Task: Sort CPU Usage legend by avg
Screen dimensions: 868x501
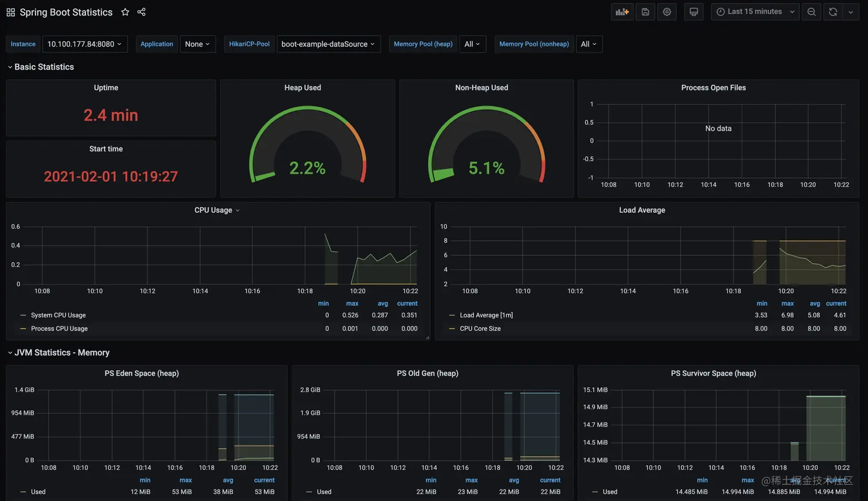Action: coord(383,304)
